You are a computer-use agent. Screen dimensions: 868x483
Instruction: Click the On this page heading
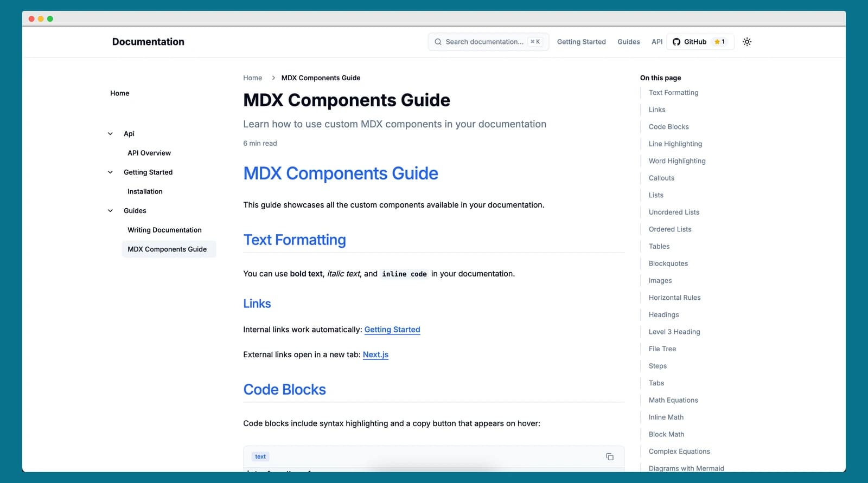click(660, 78)
